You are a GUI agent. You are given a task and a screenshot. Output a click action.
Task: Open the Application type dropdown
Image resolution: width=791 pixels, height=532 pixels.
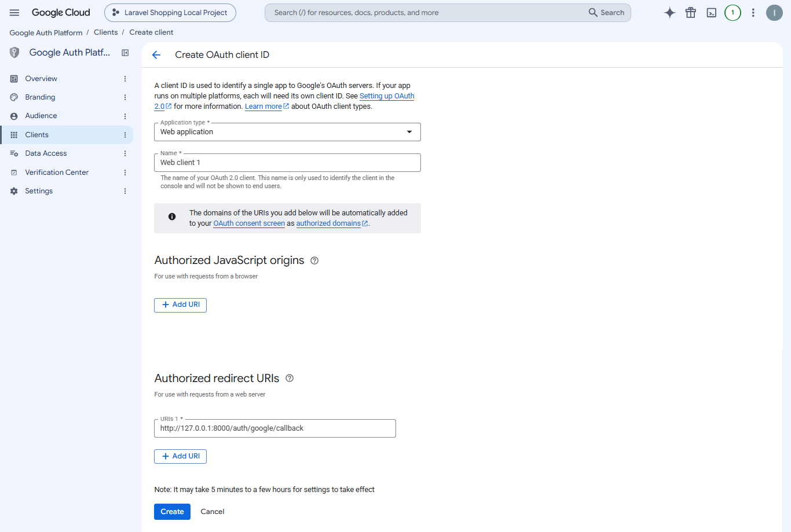287,132
